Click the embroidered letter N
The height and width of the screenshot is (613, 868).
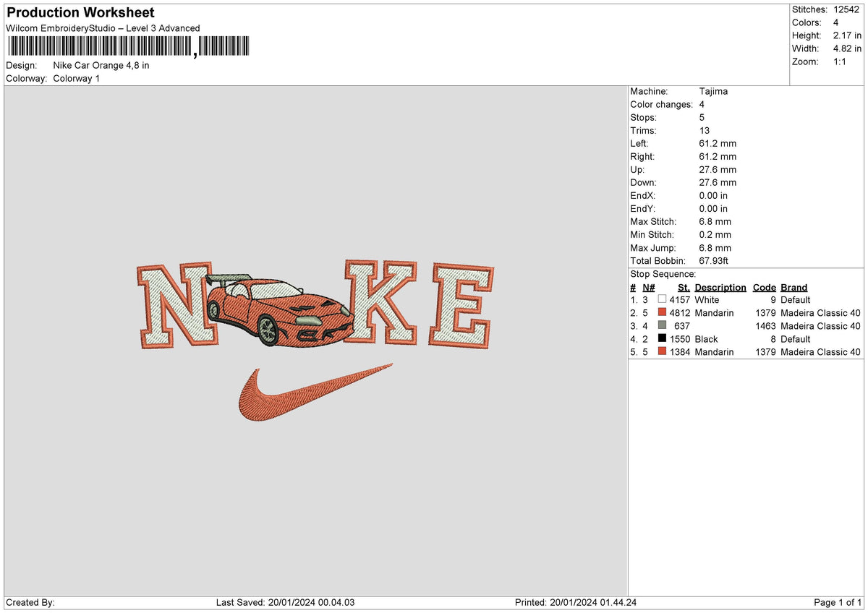[177, 306]
